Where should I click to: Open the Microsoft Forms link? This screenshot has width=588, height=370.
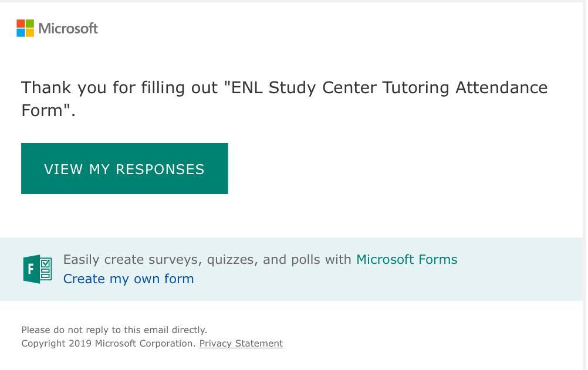pyautogui.click(x=406, y=259)
